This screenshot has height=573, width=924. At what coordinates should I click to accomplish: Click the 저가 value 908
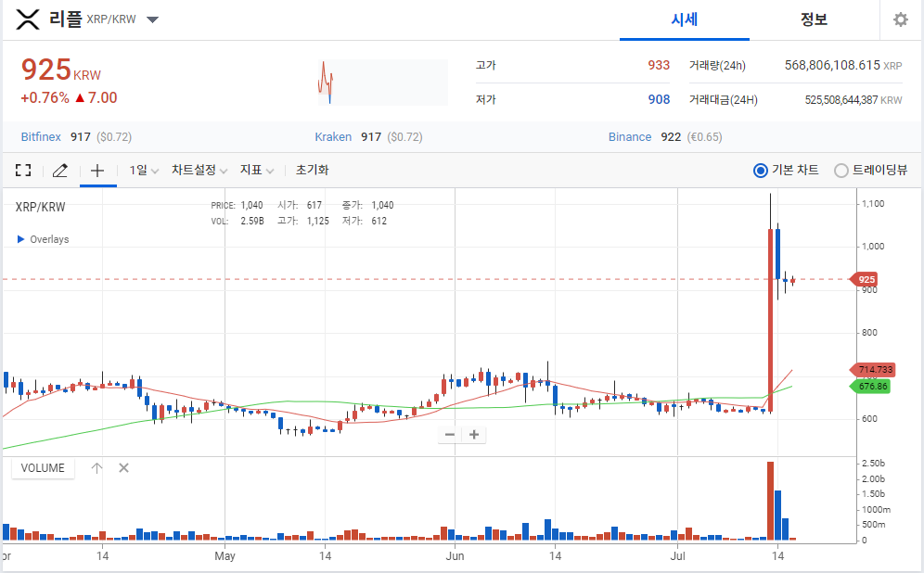point(659,99)
